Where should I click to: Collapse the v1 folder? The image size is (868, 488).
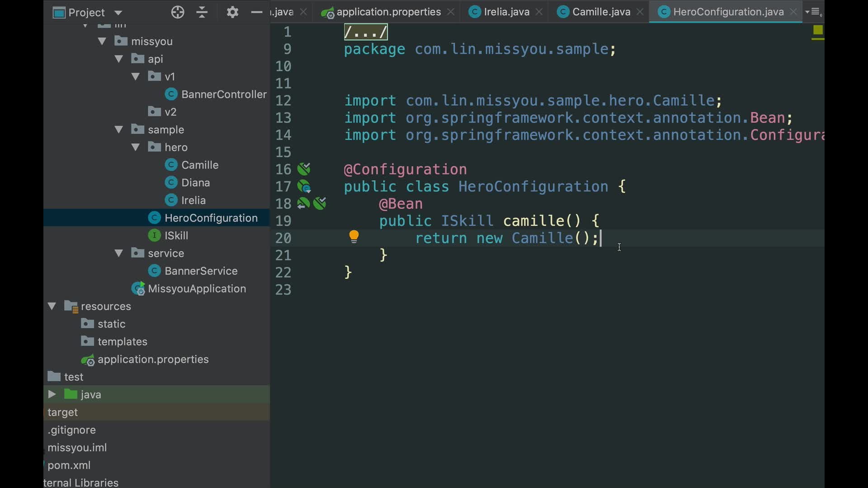click(136, 77)
